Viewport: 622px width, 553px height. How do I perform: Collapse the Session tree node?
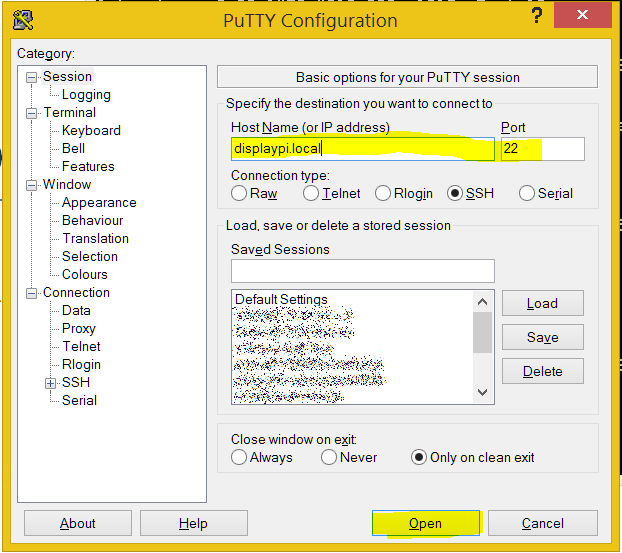[x=31, y=77]
